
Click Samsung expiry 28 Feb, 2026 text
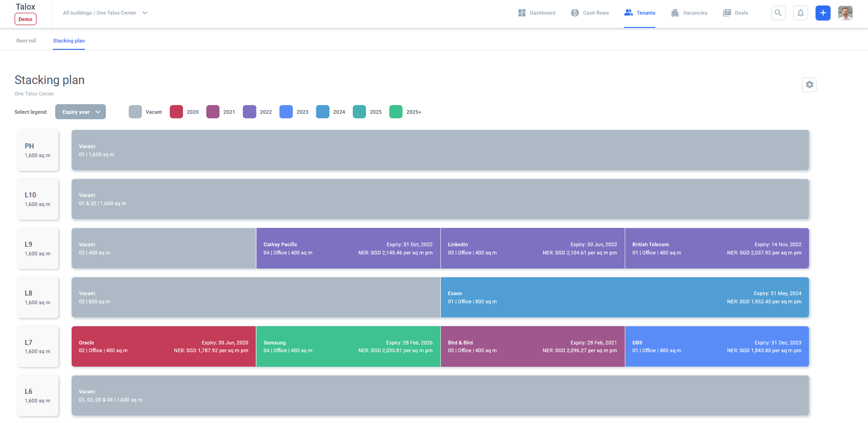pyautogui.click(x=409, y=343)
